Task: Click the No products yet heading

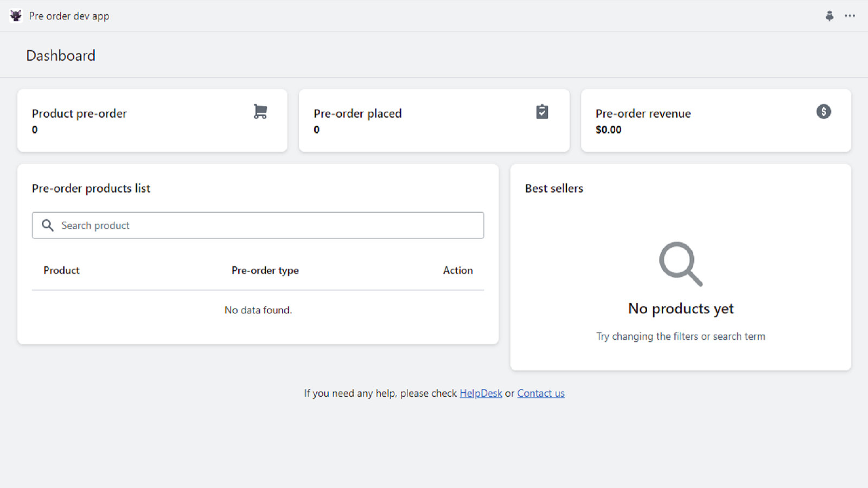Action: point(681,309)
